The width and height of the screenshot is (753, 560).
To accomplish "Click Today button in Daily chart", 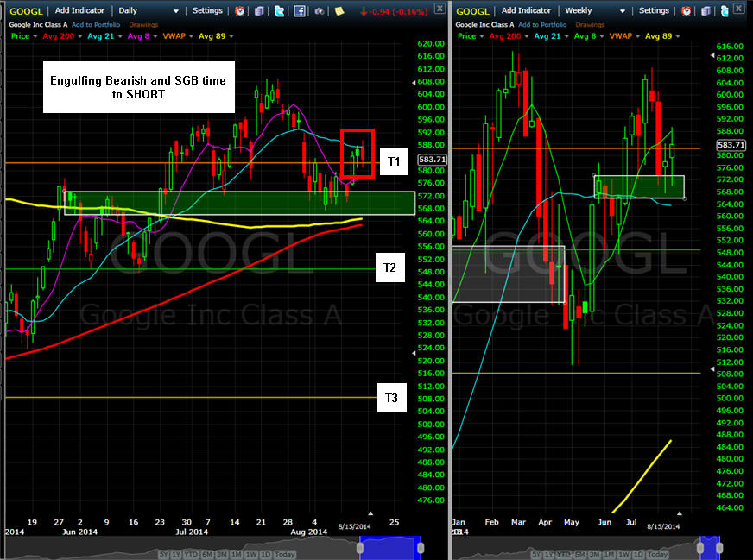I will pos(285,554).
